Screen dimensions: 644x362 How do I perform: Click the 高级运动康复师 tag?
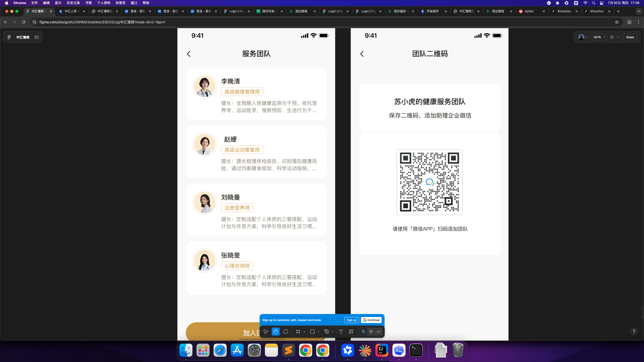[x=242, y=150]
